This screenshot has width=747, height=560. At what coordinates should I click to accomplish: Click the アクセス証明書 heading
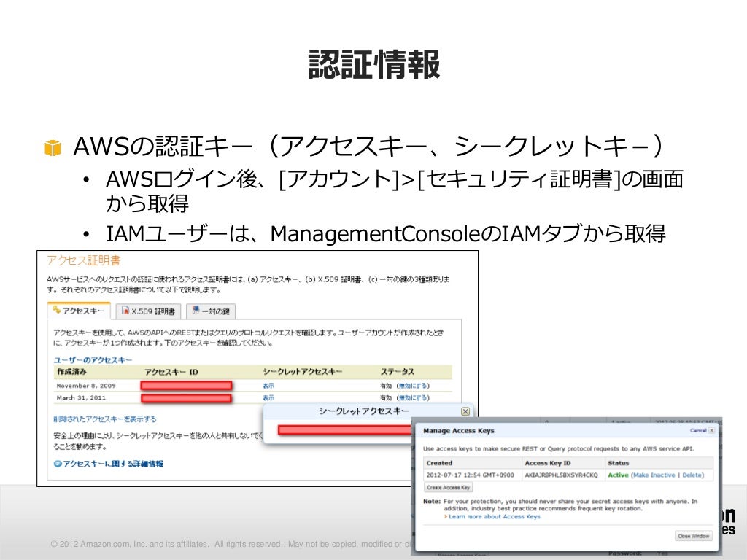pos(84,260)
